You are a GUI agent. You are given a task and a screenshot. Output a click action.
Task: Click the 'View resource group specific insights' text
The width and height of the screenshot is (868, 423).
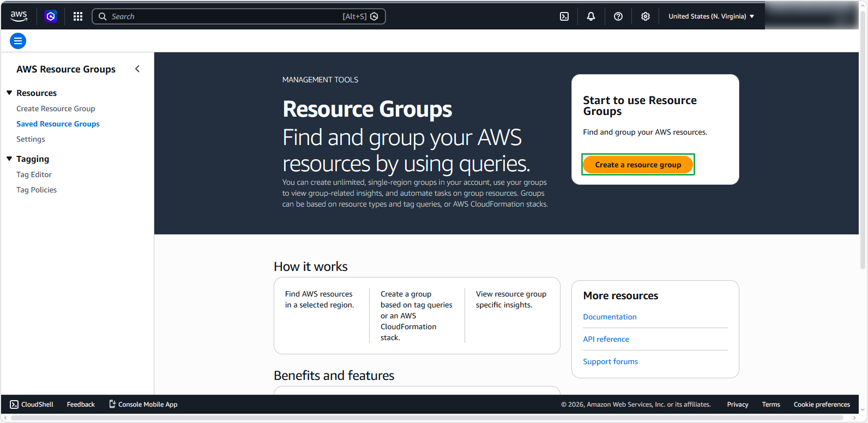click(511, 299)
